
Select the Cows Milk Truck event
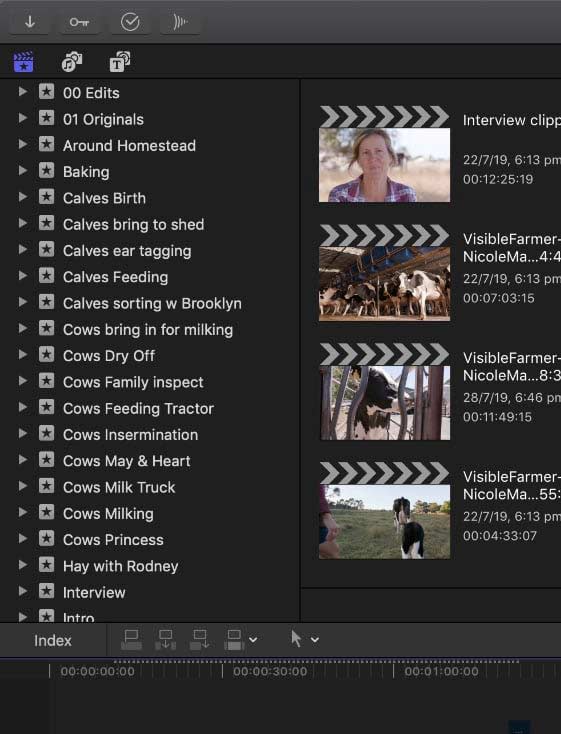coord(119,487)
